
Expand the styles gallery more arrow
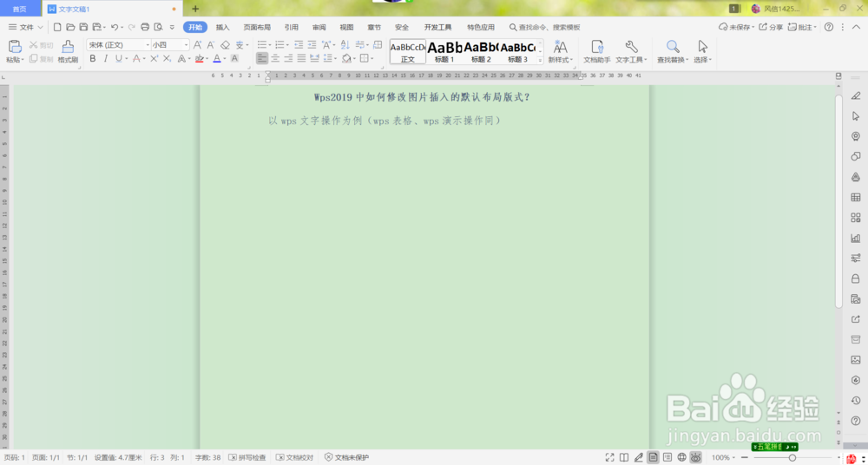click(541, 59)
